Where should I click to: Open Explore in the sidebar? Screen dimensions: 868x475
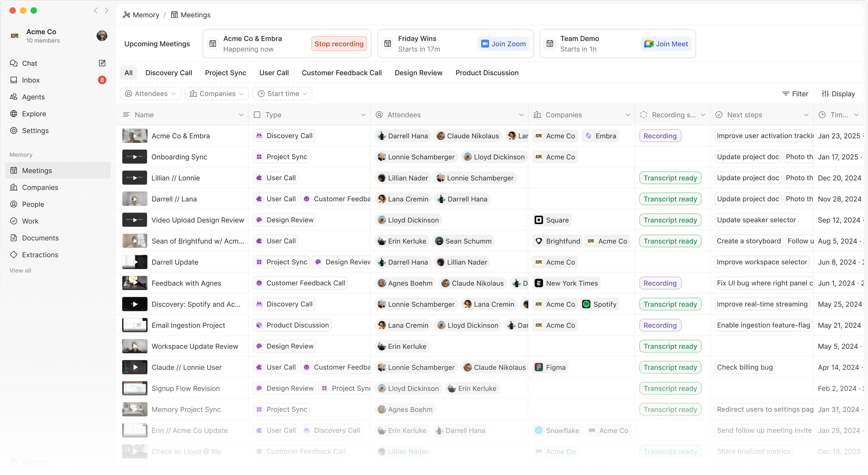click(33, 114)
